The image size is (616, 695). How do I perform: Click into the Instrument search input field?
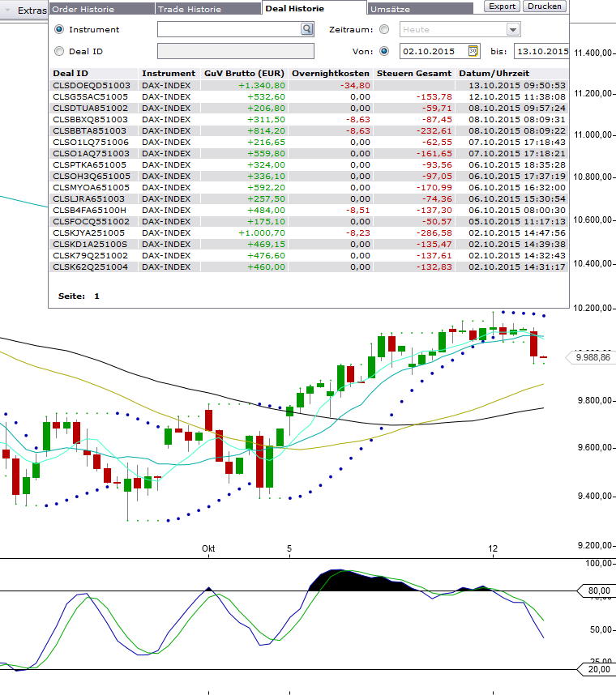(229, 29)
